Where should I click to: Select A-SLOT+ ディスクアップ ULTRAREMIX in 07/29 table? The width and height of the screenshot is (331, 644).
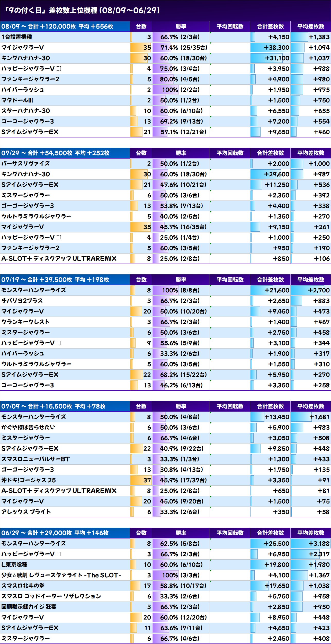[x=59, y=259]
